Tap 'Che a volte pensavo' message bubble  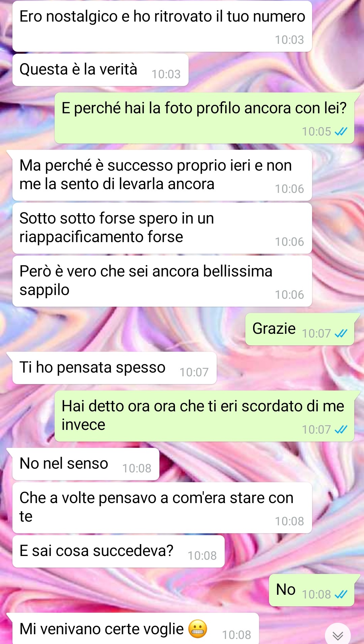pyautogui.click(x=162, y=508)
